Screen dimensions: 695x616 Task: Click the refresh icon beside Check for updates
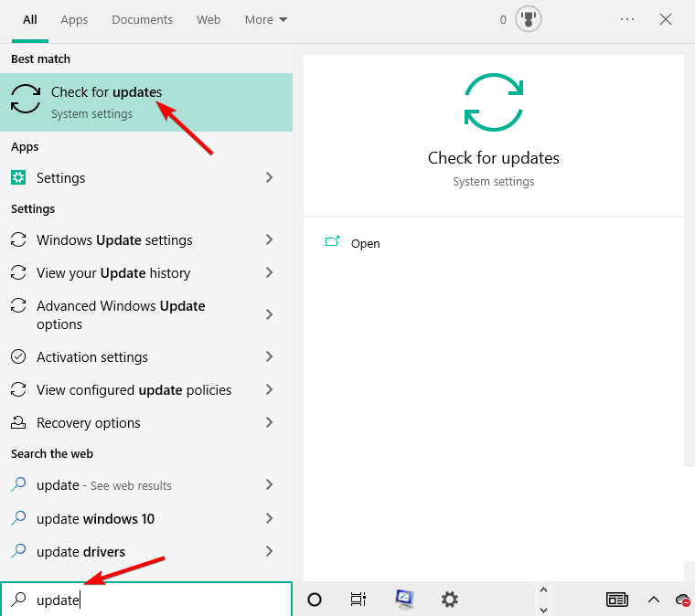[x=26, y=99]
